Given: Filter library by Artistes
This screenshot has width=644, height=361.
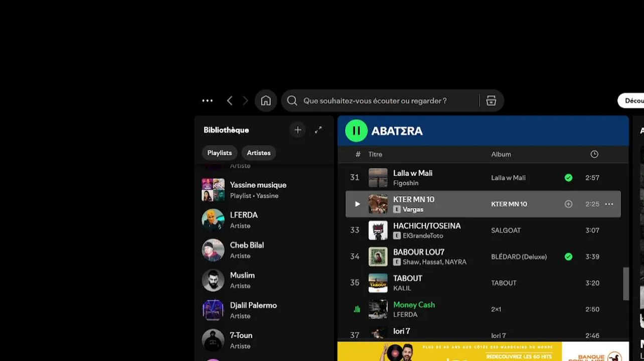Looking at the screenshot, I should click(x=259, y=153).
